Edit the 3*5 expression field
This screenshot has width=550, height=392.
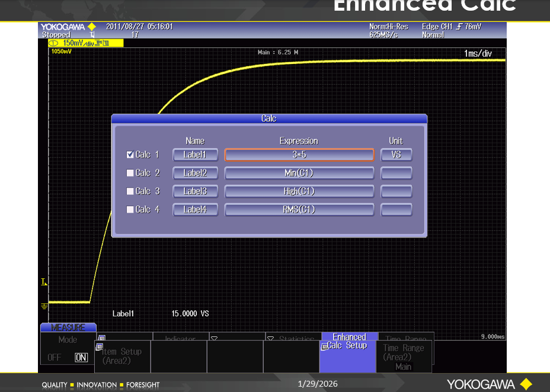click(299, 155)
